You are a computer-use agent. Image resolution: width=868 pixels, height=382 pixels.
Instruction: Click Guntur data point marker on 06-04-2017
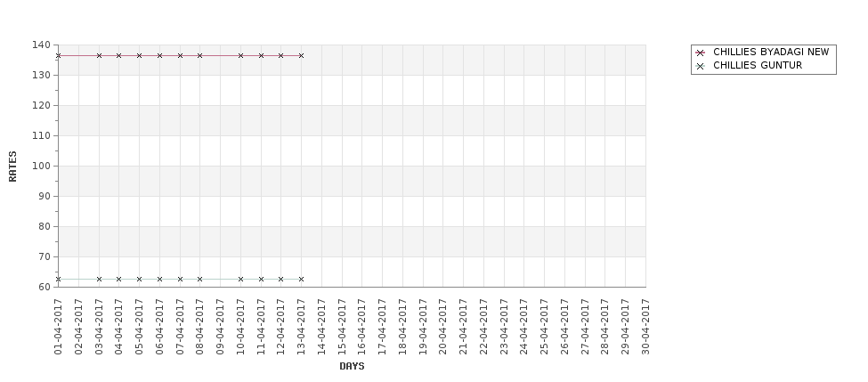[x=159, y=279]
